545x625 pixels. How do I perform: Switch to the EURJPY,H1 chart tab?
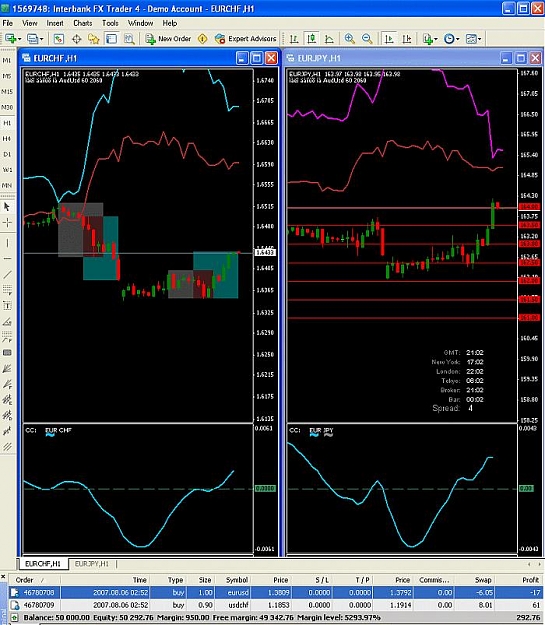pyautogui.click(x=92, y=564)
